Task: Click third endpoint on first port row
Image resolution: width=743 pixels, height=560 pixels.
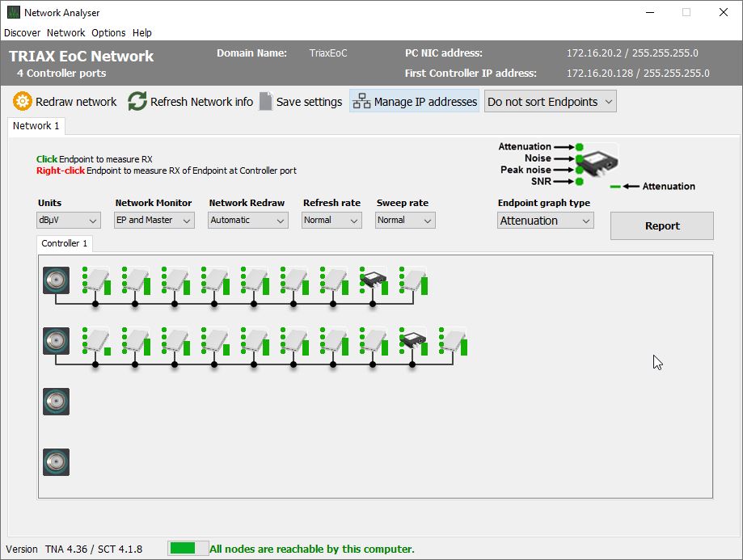Action: (x=176, y=280)
